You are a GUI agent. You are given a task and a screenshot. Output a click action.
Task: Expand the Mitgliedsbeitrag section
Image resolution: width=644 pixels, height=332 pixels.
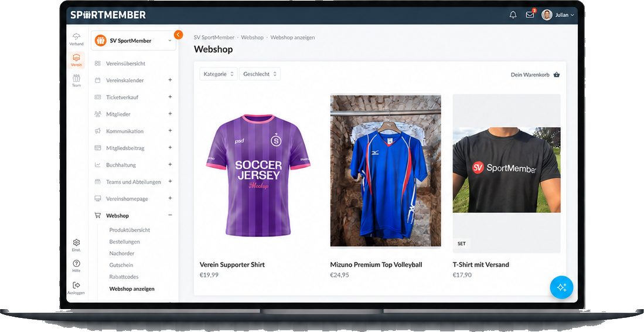tap(170, 147)
